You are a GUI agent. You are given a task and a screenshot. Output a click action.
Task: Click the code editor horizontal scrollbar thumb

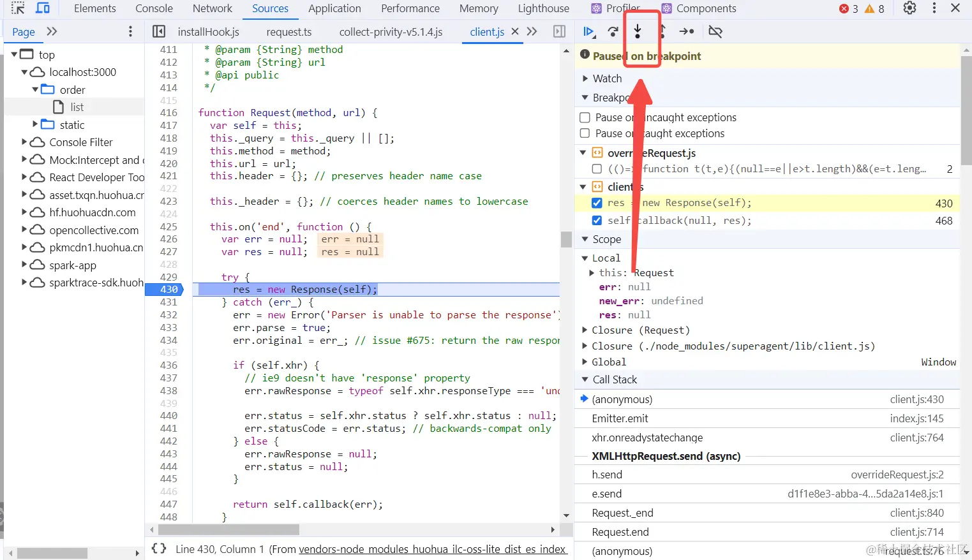click(x=228, y=529)
